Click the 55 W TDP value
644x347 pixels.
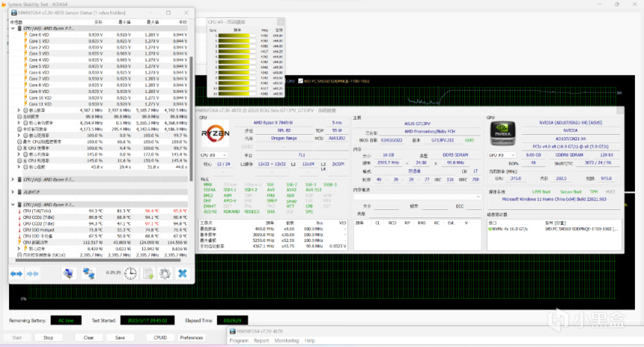337,130
